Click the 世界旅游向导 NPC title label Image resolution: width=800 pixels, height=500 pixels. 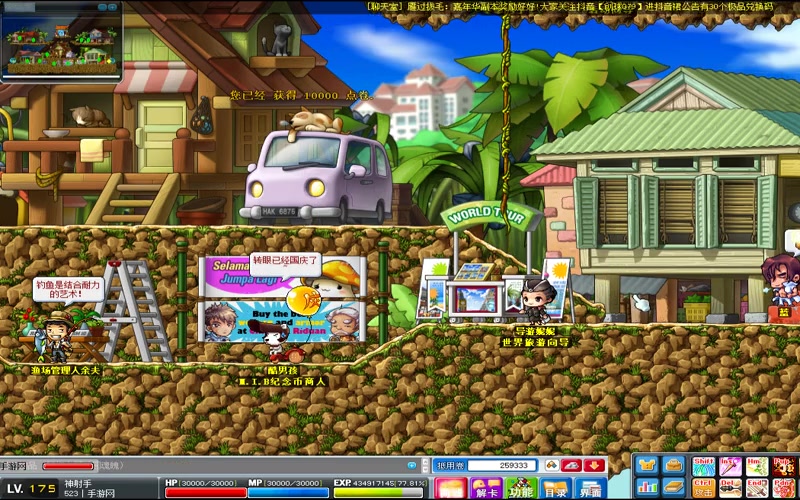pos(535,342)
